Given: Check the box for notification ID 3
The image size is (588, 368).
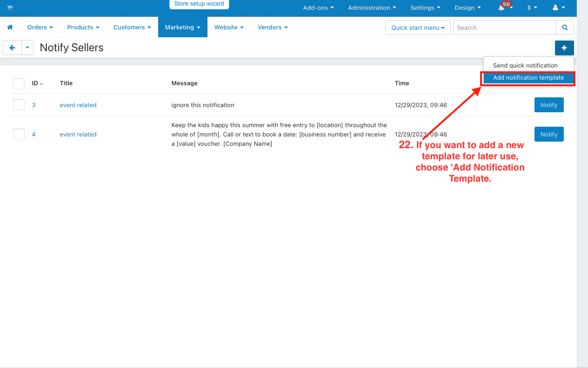Looking at the screenshot, I should click(x=19, y=105).
